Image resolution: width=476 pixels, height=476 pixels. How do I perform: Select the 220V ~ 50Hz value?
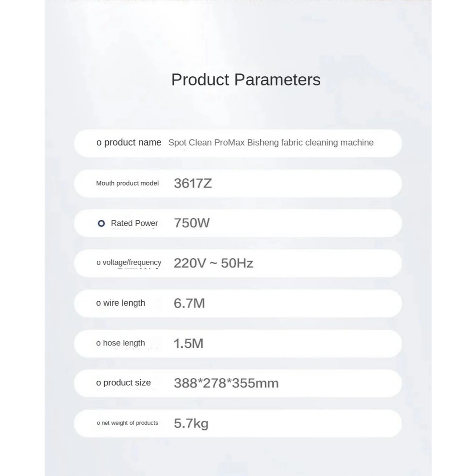tap(213, 263)
